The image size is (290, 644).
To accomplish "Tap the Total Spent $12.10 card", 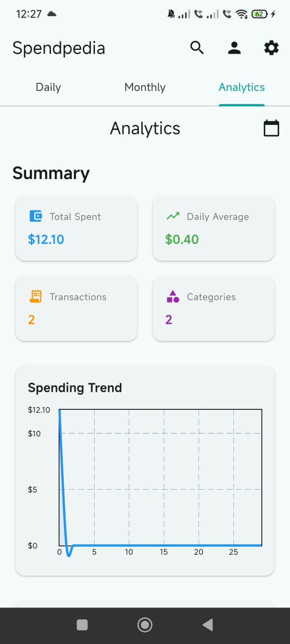I will pos(77,228).
